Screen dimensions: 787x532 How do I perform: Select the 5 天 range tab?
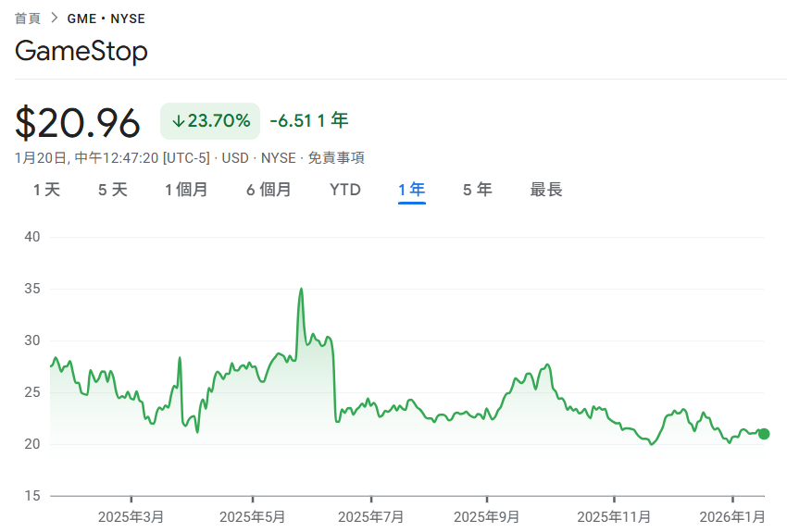pyautogui.click(x=113, y=190)
